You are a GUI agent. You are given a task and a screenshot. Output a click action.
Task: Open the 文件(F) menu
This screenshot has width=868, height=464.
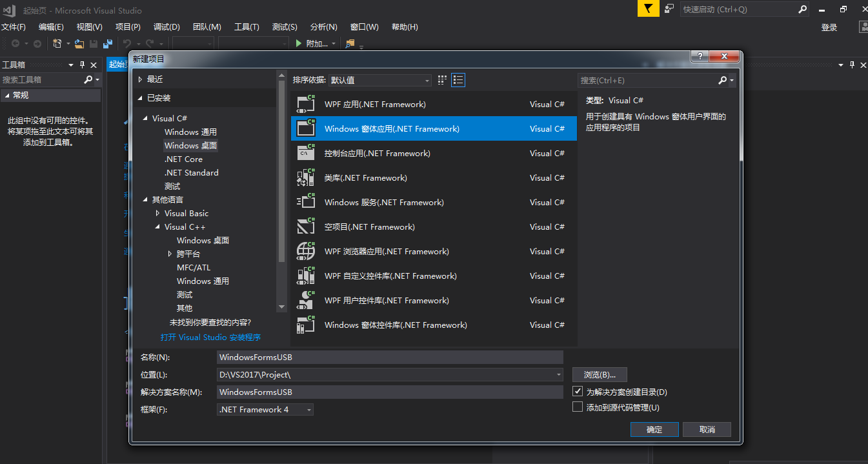tap(14, 27)
